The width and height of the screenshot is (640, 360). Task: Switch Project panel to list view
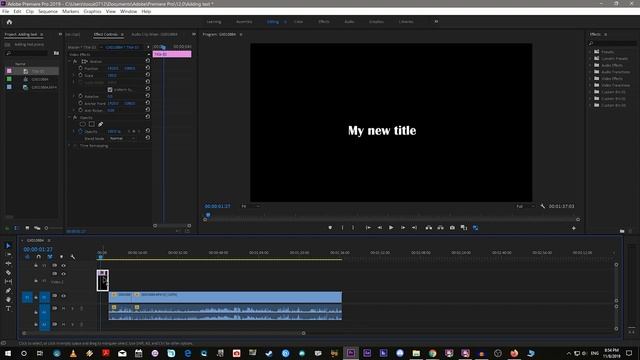click(17, 228)
